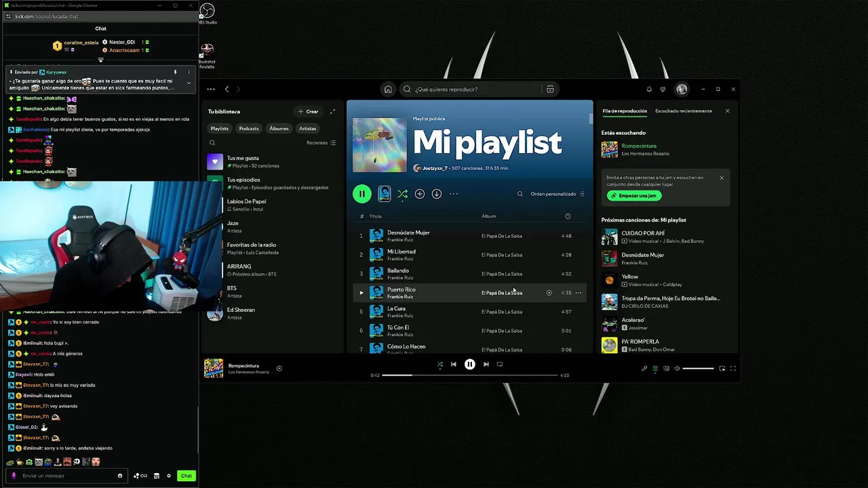Add Puerto Rico to liked songs
Image resolution: width=868 pixels, height=488 pixels.
coord(549,293)
